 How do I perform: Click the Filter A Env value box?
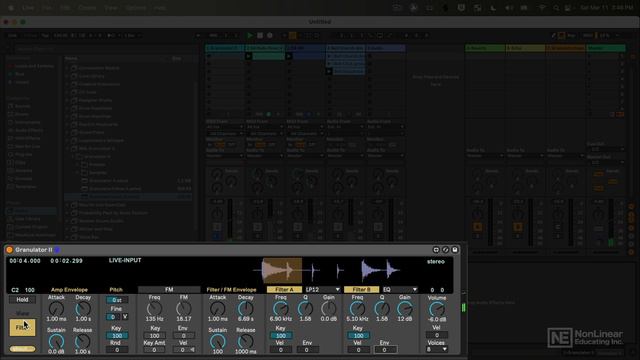(x=307, y=350)
